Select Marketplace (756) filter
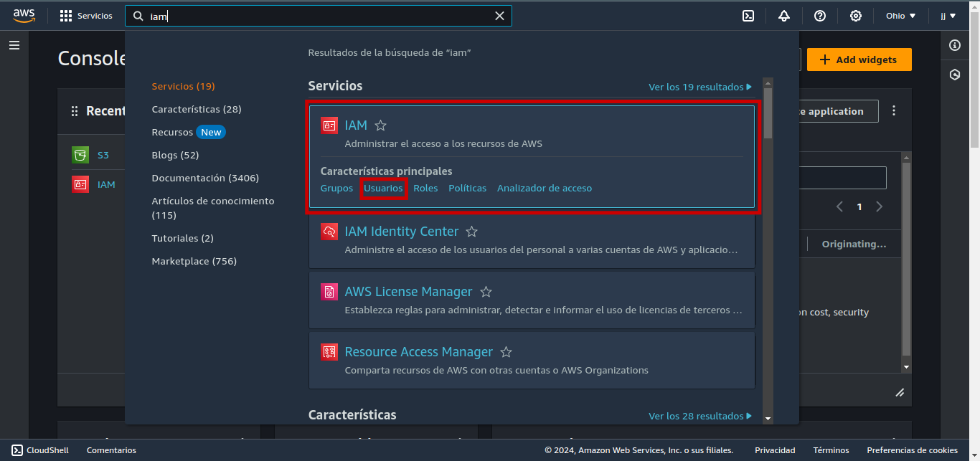 (x=194, y=261)
